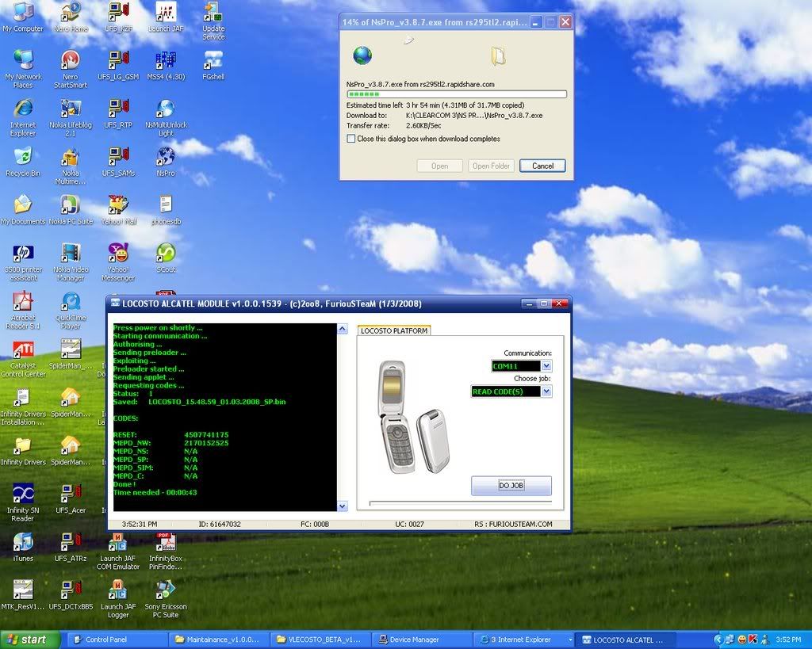
Task: Open MSS4 (4.30) desktop icon
Action: pos(166,65)
